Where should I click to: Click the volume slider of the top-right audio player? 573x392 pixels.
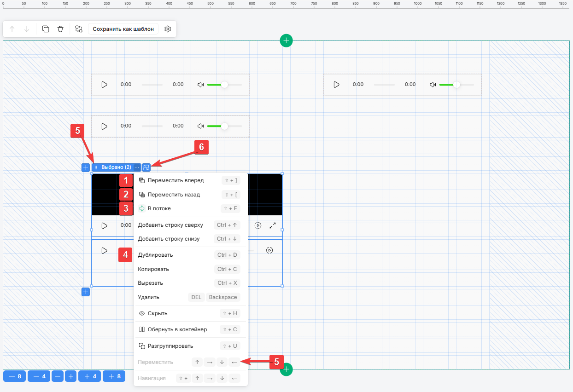click(456, 85)
